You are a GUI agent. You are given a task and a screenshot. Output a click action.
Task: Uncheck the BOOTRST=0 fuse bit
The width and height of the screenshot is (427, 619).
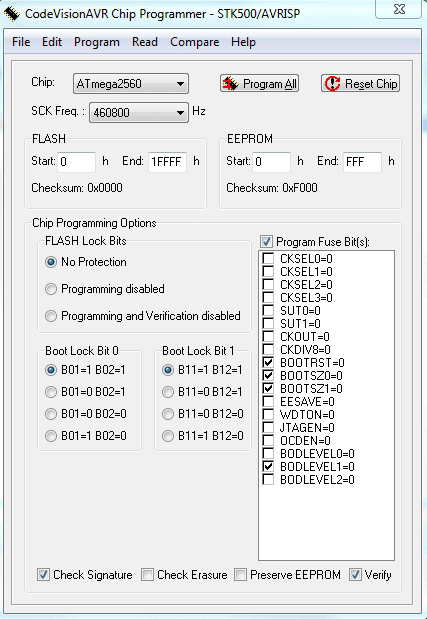pos(268,362)
